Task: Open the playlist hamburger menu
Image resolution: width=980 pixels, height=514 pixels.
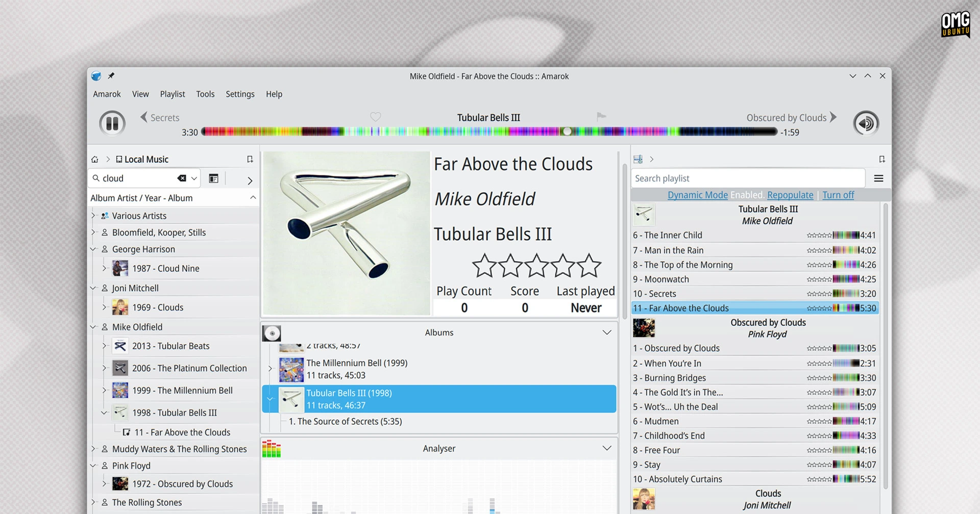Action: point(878,178)
